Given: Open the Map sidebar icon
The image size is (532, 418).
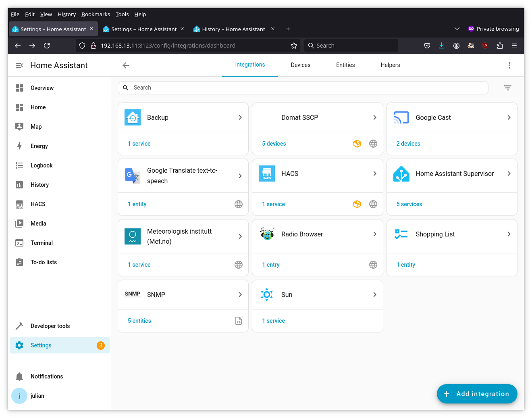Looking at the screenshot, I should (x=19, y=127).
